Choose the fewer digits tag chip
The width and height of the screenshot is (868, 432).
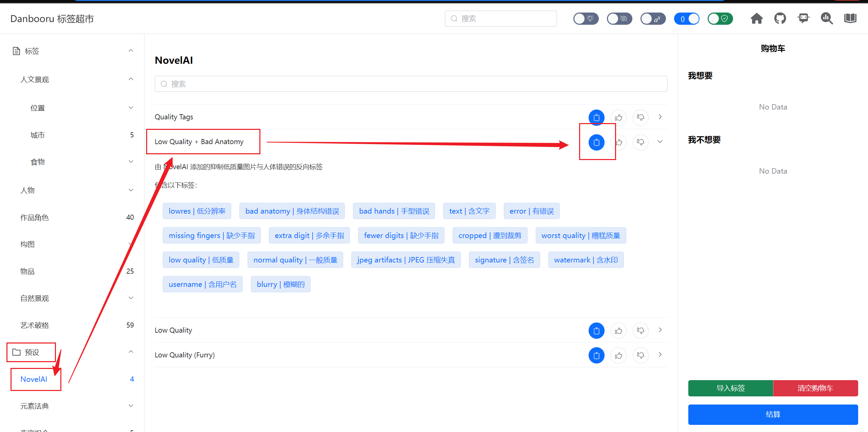tap(401, 235)
